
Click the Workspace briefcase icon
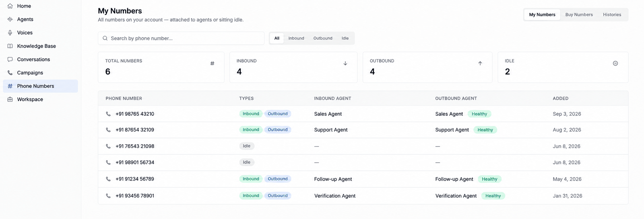[10, 99]
